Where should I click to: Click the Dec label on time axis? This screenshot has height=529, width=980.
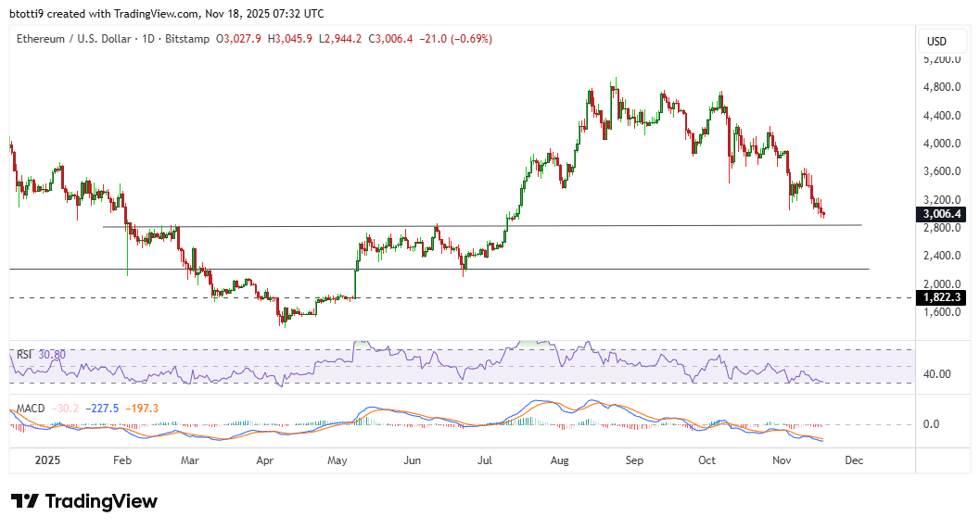[x=854, y=460]
